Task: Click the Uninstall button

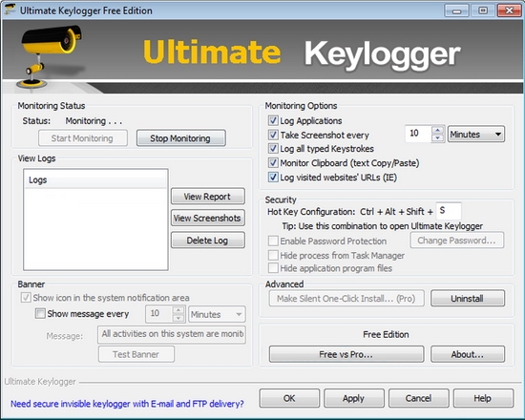Action: [x=468, y=298]
